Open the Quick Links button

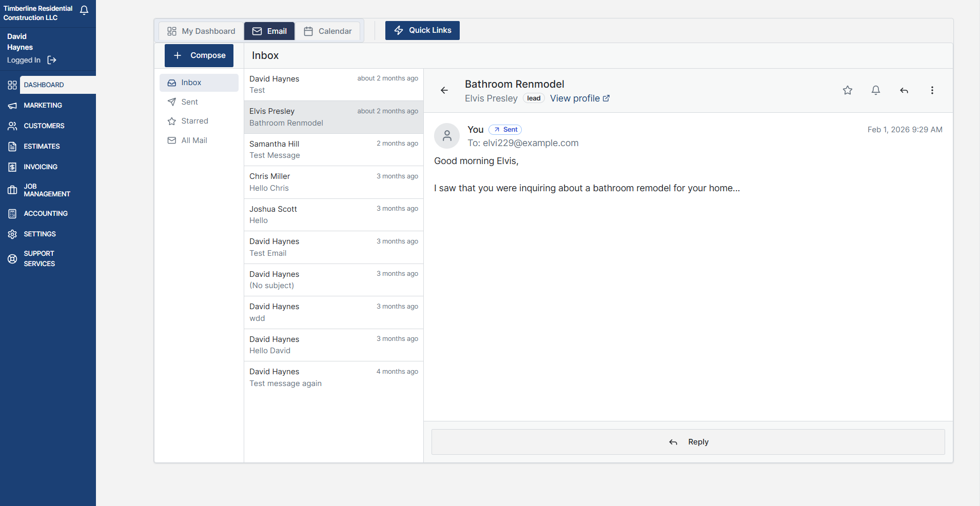(422, 30)
